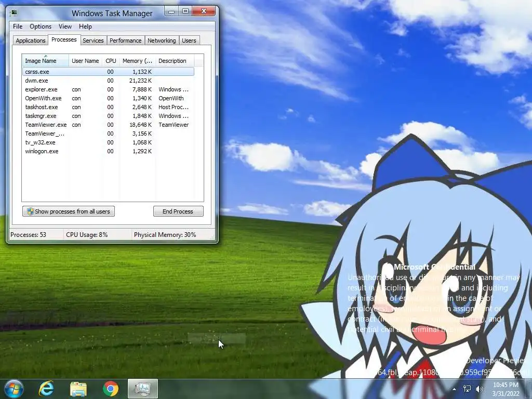Screen dimensions: 532x399
Task: Sort by Image Name column header
Action: click(x=45, y=61)
